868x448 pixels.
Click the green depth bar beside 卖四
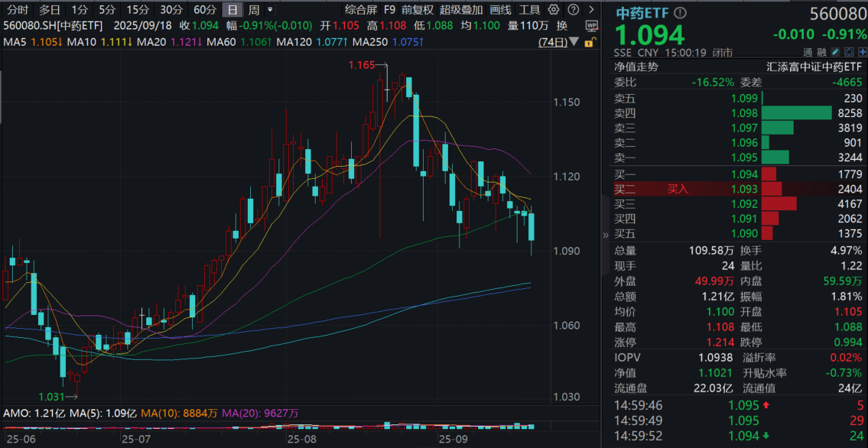click(x=795, y=113)
